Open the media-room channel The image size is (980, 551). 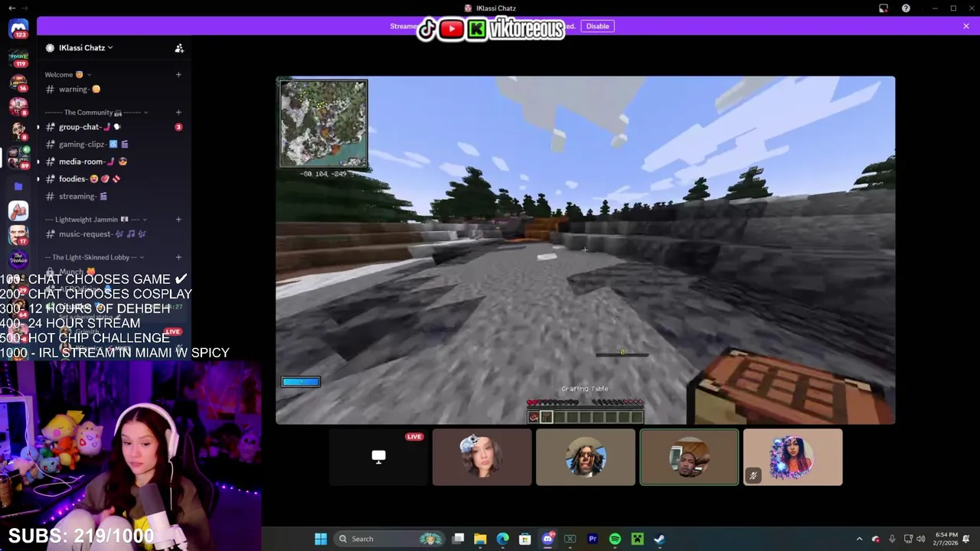click(113, 162)
